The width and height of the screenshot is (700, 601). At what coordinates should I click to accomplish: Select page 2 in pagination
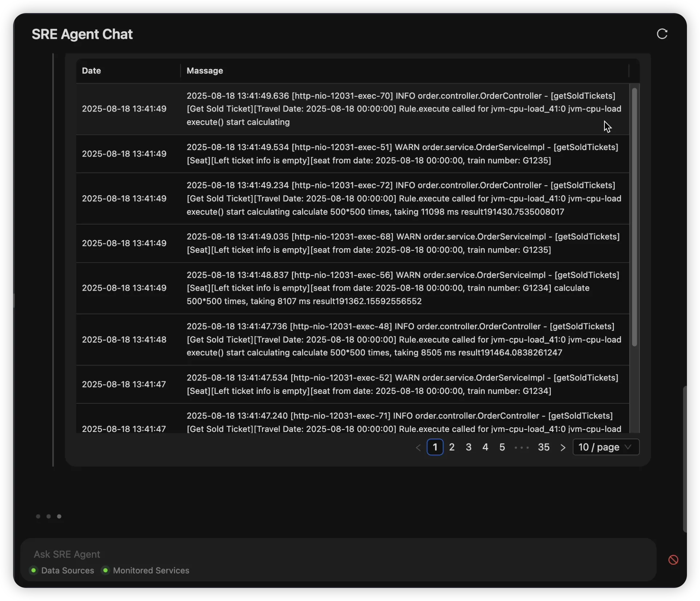452,447
